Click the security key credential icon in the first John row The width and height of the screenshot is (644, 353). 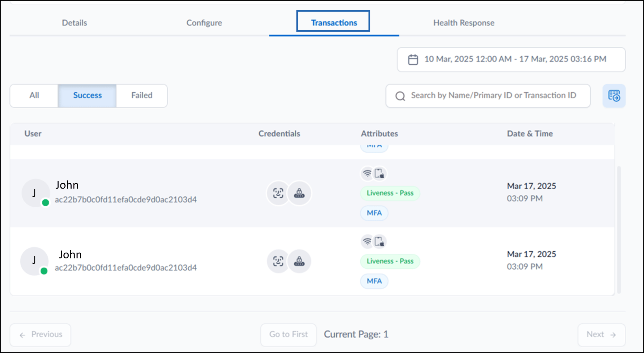[x=299, y=193]
